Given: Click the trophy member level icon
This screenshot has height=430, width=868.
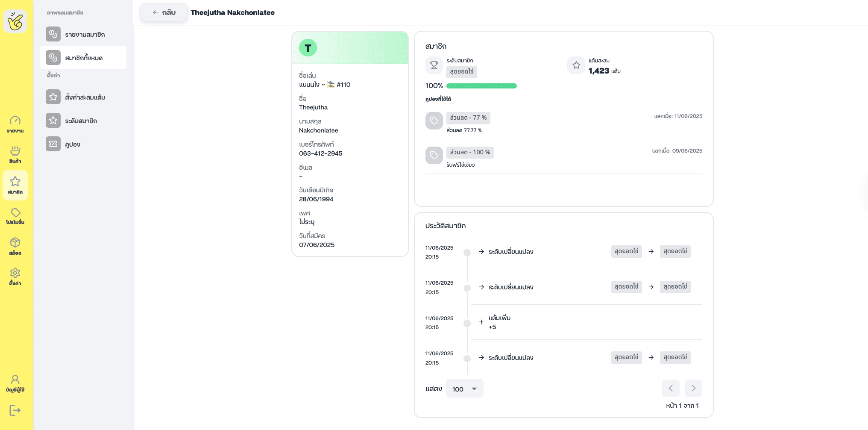Looking at the screenshot, I should [434, 65].
